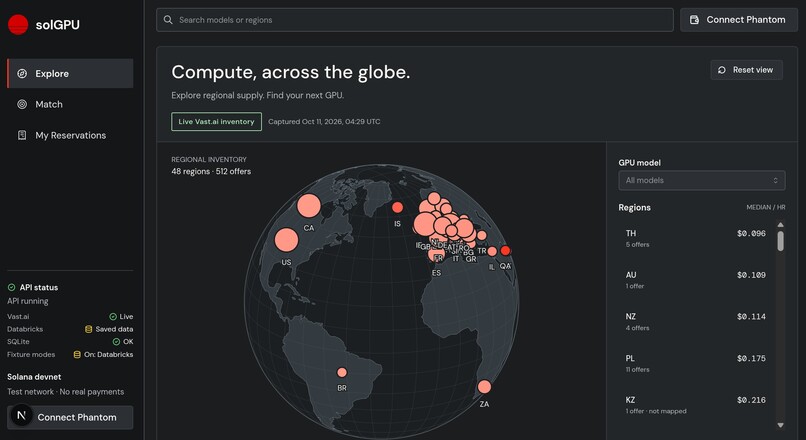Click the TR marker on the globe
The width and height of the screenshot is (806, 440).
(482, 235)
